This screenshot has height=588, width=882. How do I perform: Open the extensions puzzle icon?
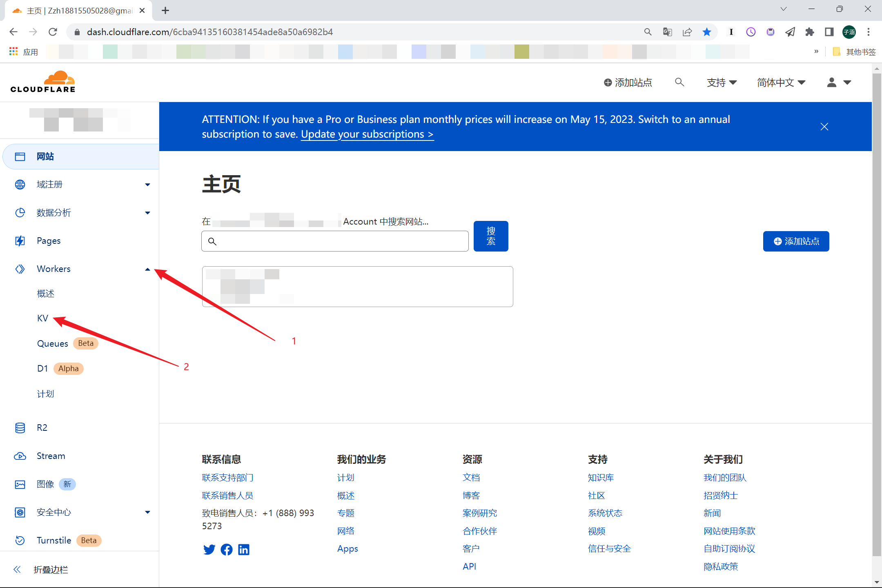809,32
